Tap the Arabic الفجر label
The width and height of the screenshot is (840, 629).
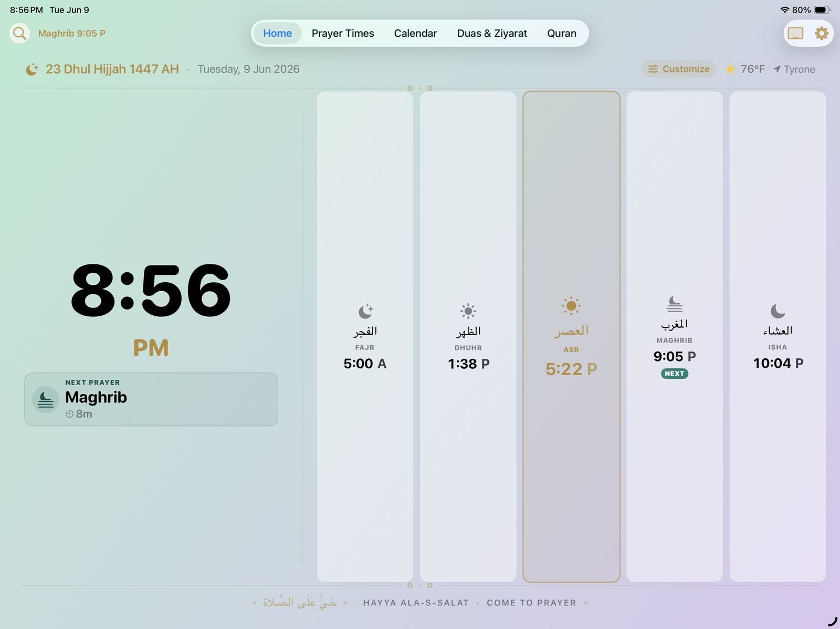(365, 332)
